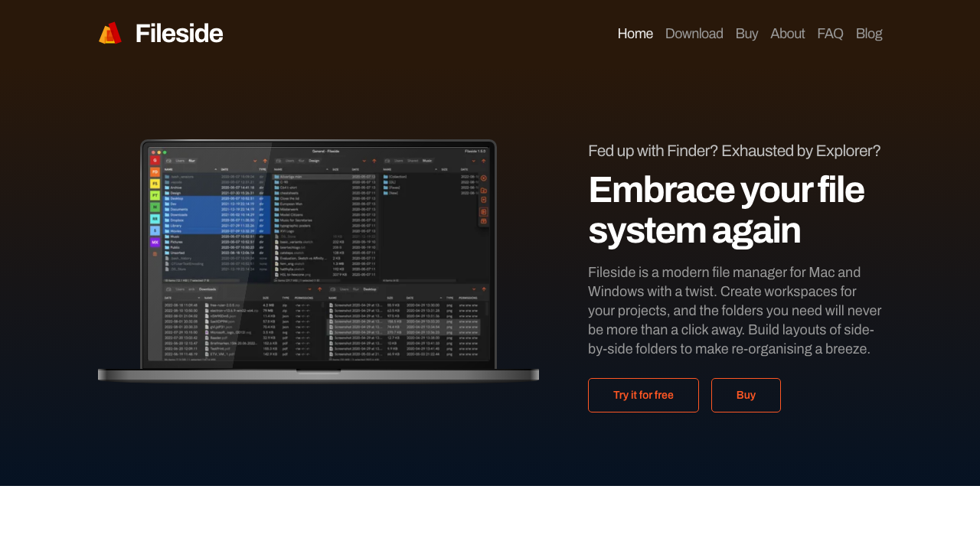Select the G workspace icon in the sidebar
The image size is (980, 551).
tap(155, 160)
